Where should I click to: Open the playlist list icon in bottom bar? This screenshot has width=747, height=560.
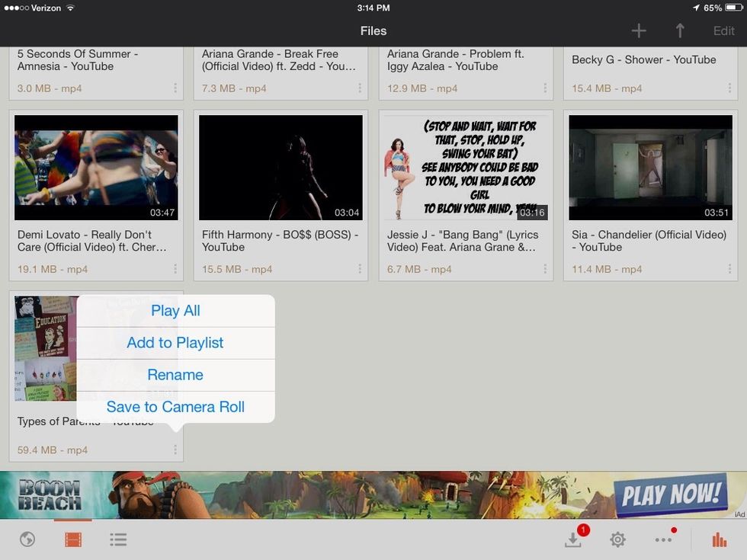click(x=118, y=539)
